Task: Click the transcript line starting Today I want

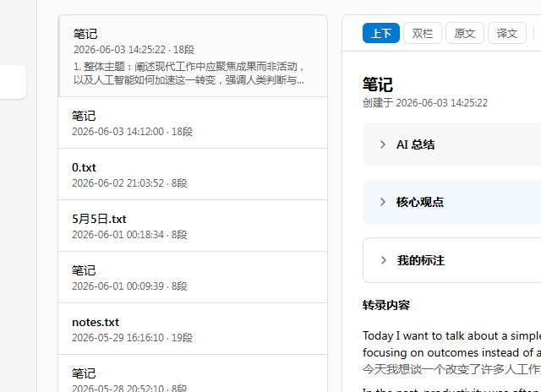Action: (451, 335)
